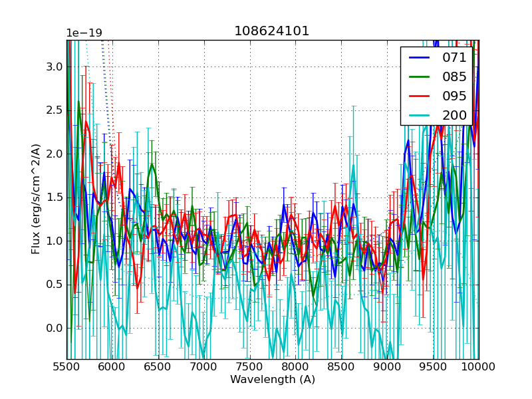Click the 7500 x-axis tick label
The width and height of the screenshot is (532, 399).
coord(250,366)
